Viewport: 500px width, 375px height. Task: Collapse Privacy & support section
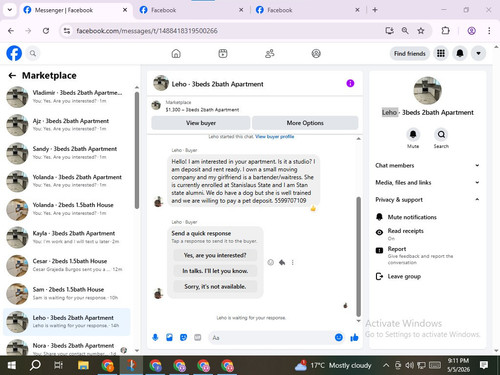tap(427, 199)
